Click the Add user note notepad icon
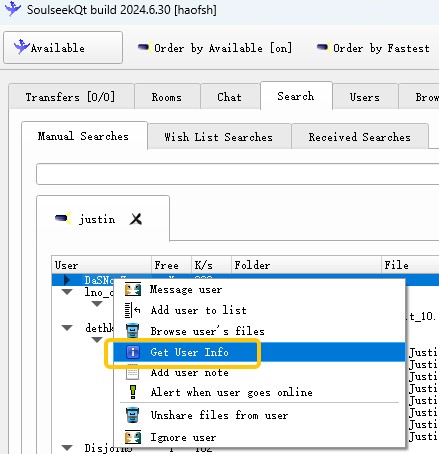This screenshot has height=454, width=439. 132,372
